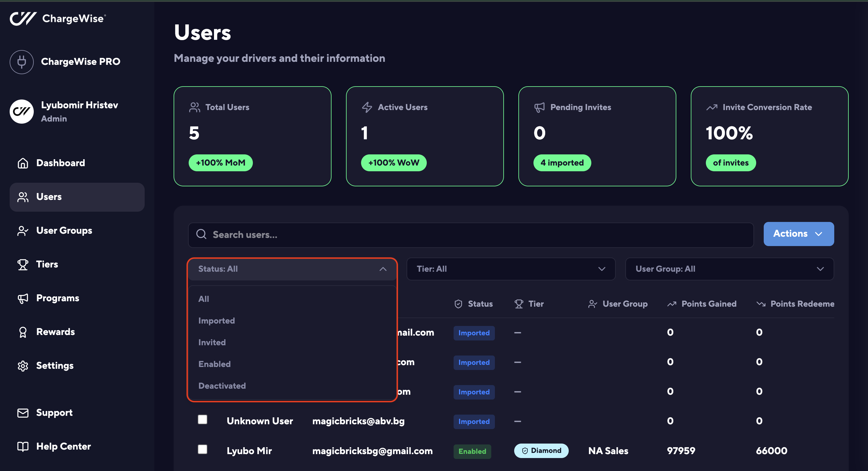The width and height of the screenshot is (868, 471).
Task: Check the Lyubo Mir row checkbox
Action: tap(203, 449)
